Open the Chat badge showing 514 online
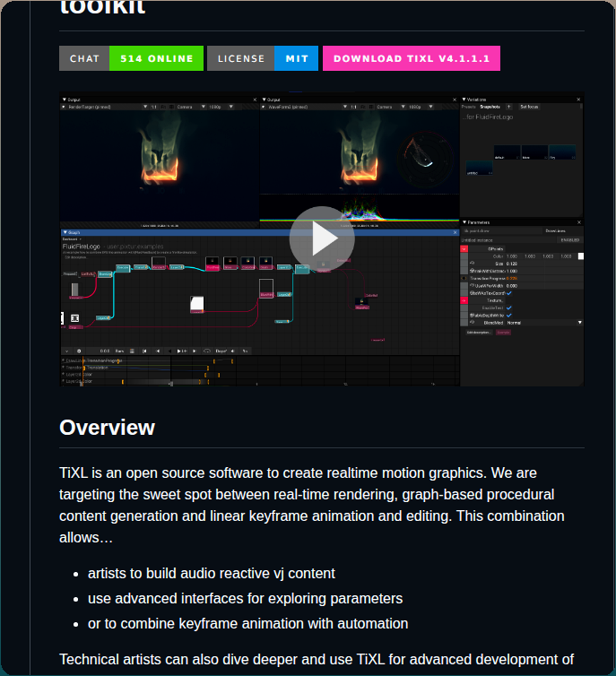Screen dimensions: 616x676 click(x=131, y=58)
